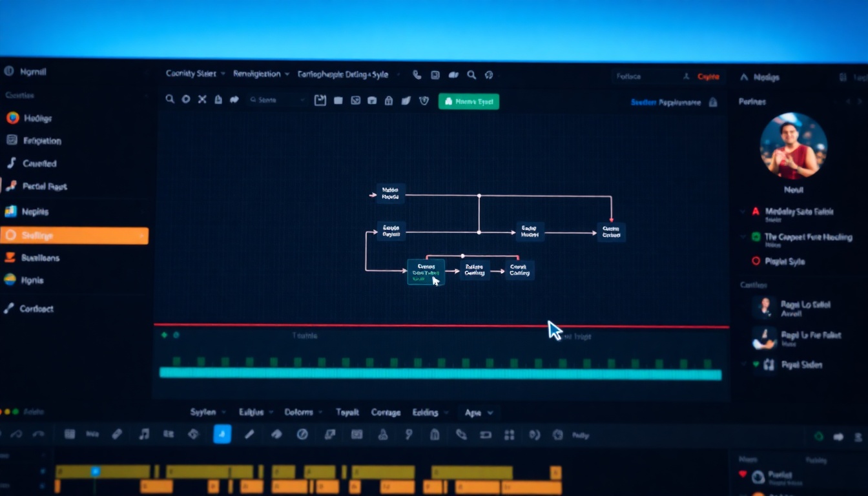Click the shield icon beside the green button
This screenshot has height=496, width=868.
click(x=424, y=100)
